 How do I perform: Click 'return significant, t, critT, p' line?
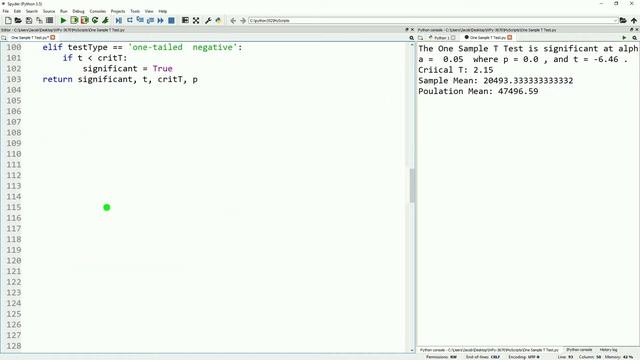click(x=120, y=79)
